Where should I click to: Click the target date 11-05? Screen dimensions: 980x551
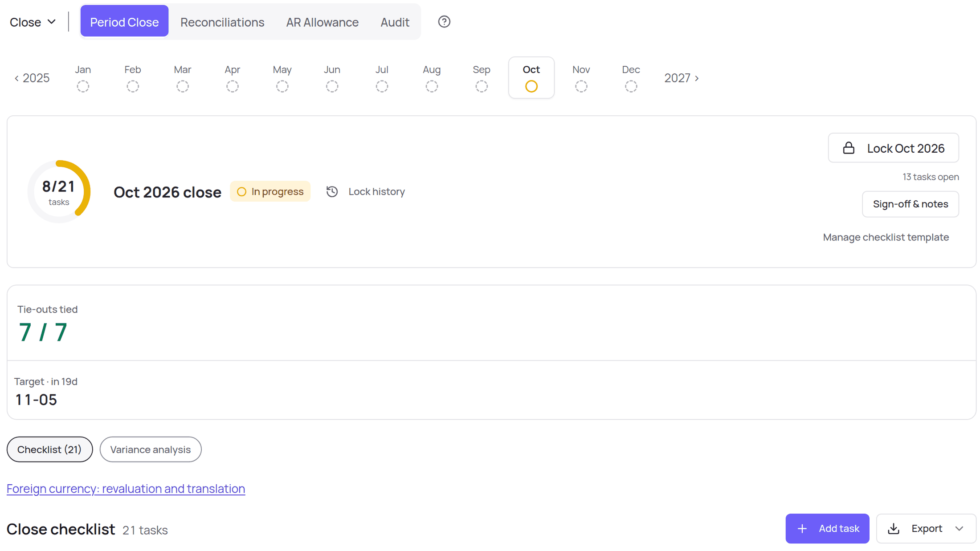36,400
